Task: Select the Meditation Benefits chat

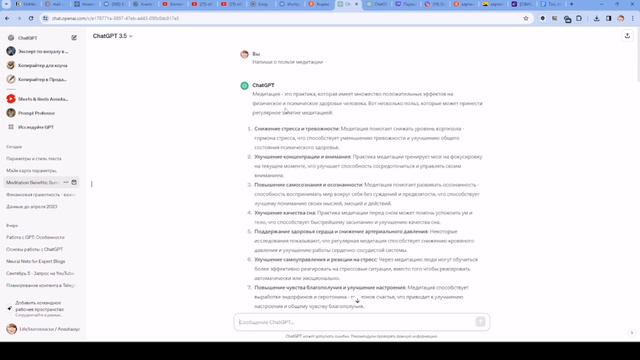Action: pos(33,182)
